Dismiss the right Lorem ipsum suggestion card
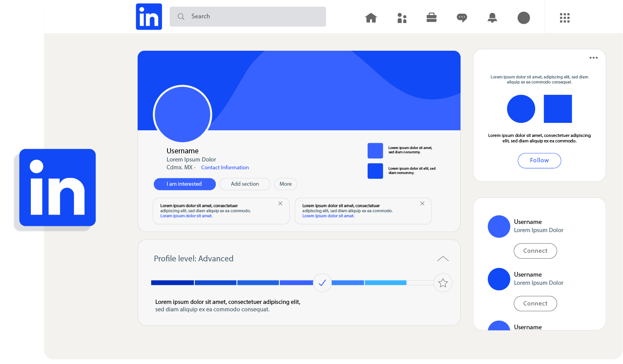The width and height of the screenshot is (623, 364). tap(422, 204)
